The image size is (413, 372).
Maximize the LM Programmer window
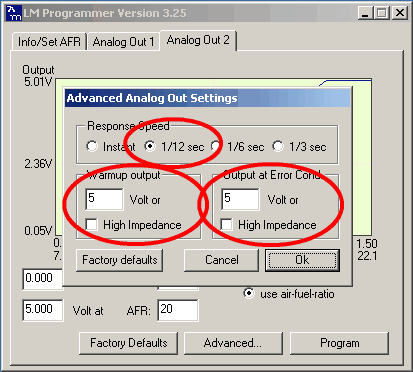382,13
